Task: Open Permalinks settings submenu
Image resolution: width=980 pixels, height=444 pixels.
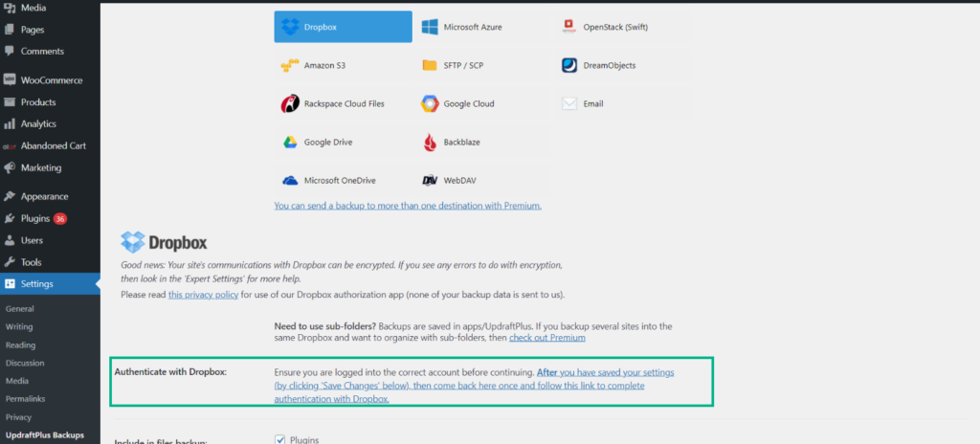Action: pos(25,399)
